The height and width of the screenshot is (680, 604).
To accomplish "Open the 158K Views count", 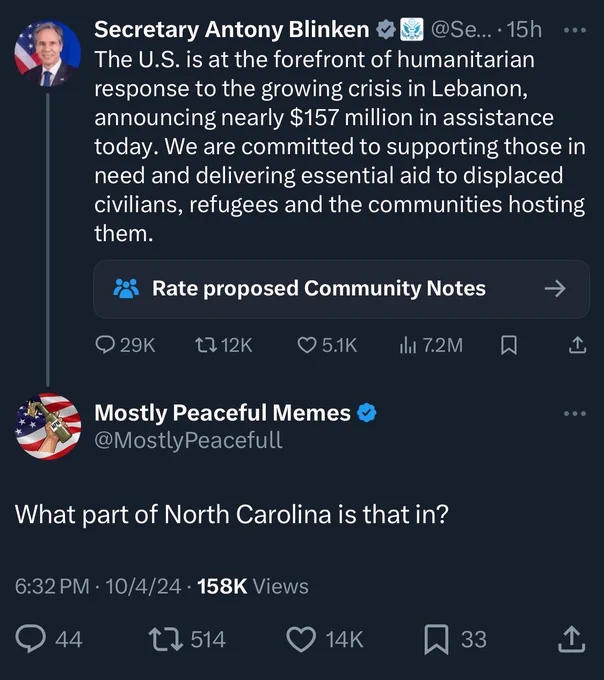I will (253, 586).
